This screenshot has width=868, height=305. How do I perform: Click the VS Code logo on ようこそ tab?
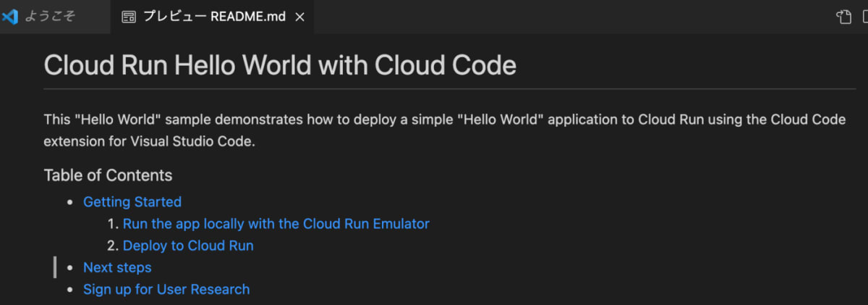[10, 17]
